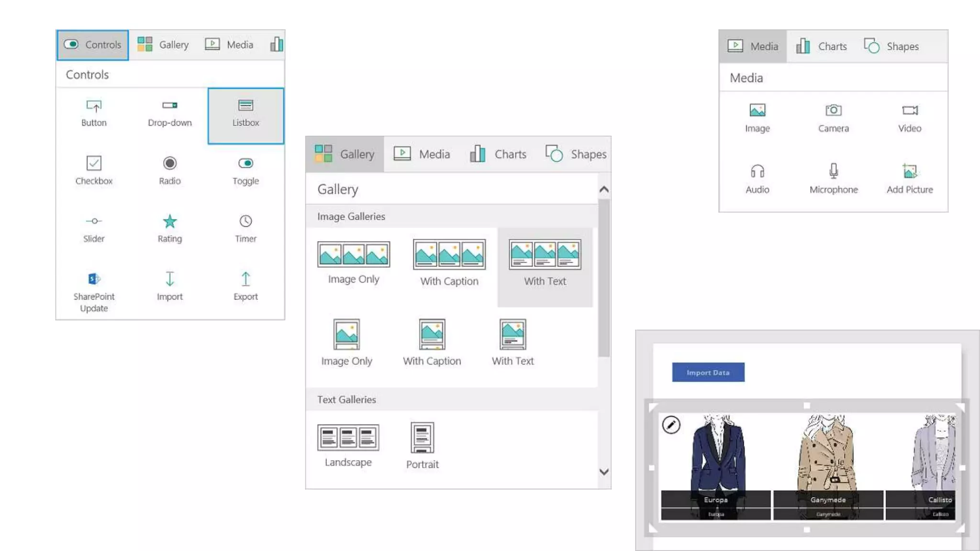Insert a Slider control
This screenshot has width=980, height=551.
tap(94, 228)
